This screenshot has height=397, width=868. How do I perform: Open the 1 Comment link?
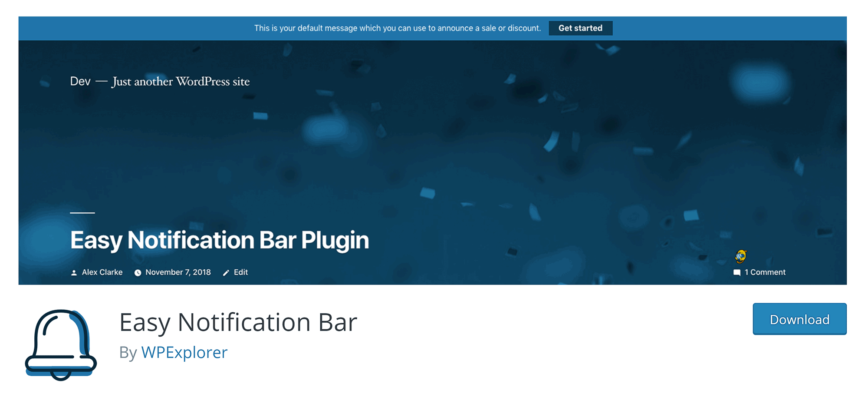(x=765, y=272)
